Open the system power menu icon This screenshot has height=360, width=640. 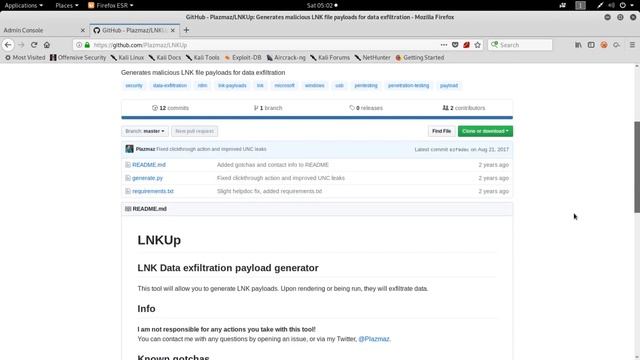pos(622,5)
